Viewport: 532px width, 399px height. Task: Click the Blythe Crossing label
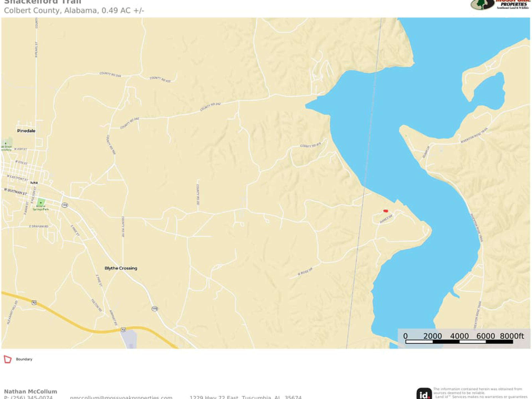tap(121, 268)
